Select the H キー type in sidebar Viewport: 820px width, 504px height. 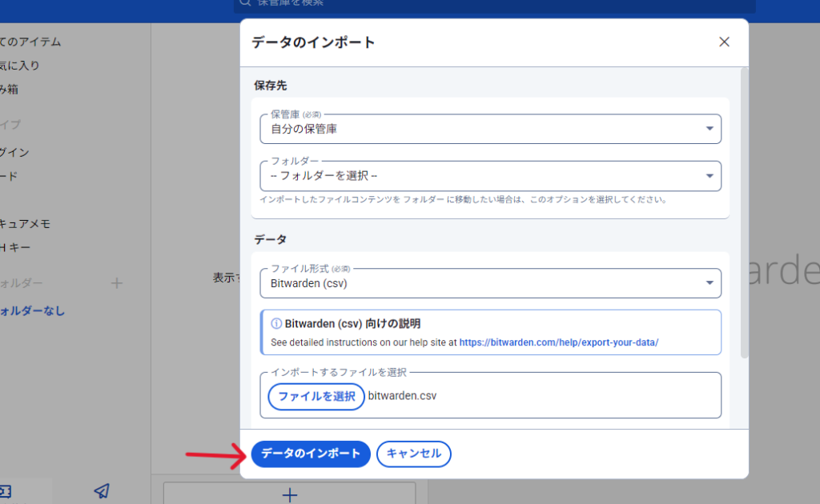click(x=15, y=247)
